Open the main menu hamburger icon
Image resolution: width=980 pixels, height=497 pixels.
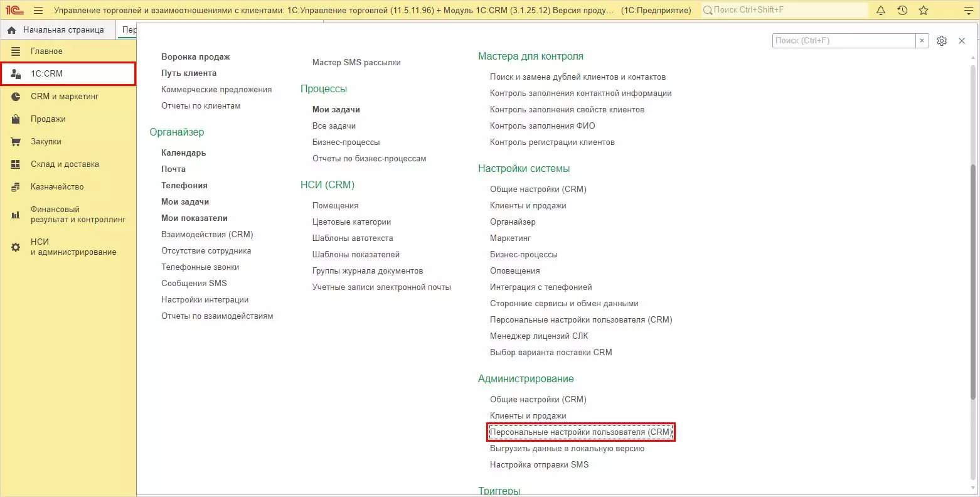click(38, 11)
